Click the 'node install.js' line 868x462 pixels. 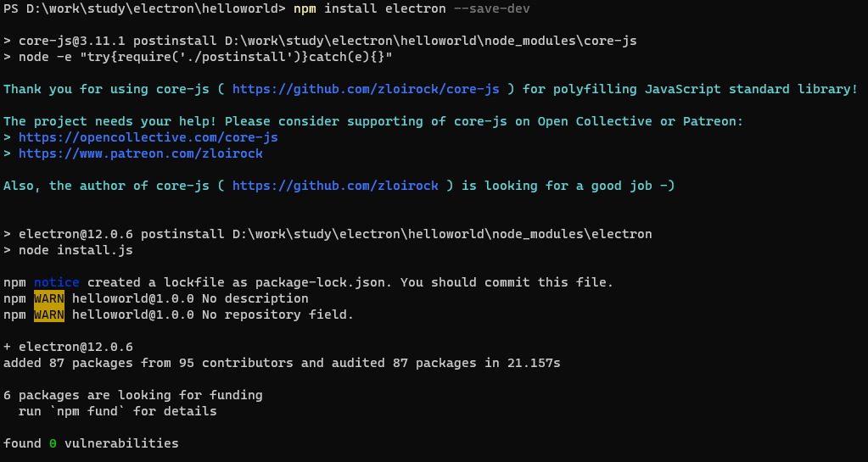68,250
